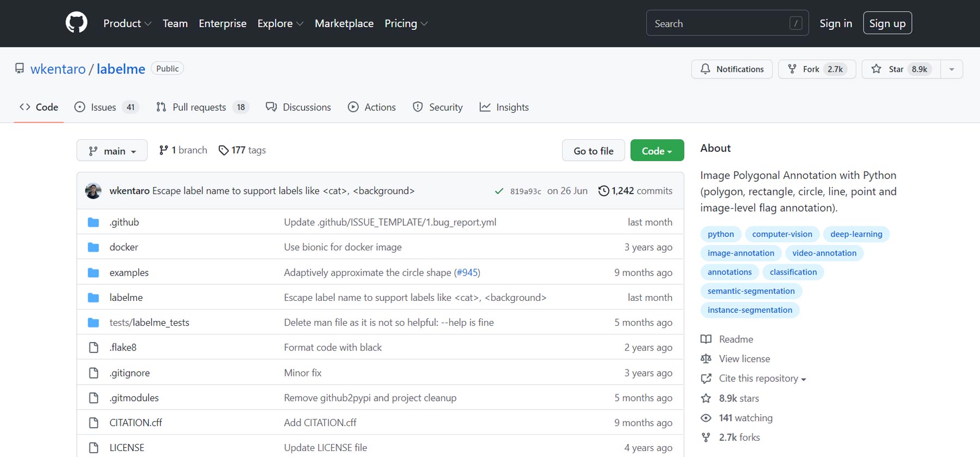Open the green Code dropdown
The height and width of the screenshot is (457, 980).
coord(657,151)
